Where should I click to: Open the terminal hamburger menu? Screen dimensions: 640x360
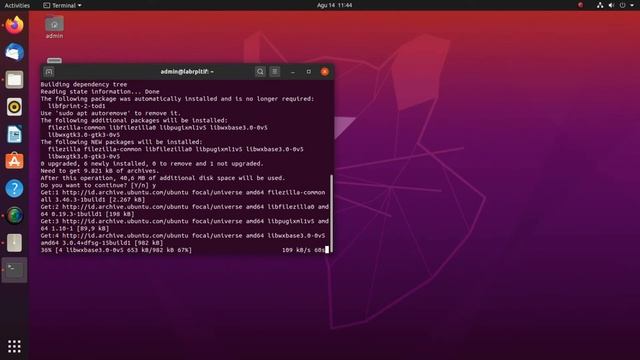pyautogui.click(x=275, y=72)
